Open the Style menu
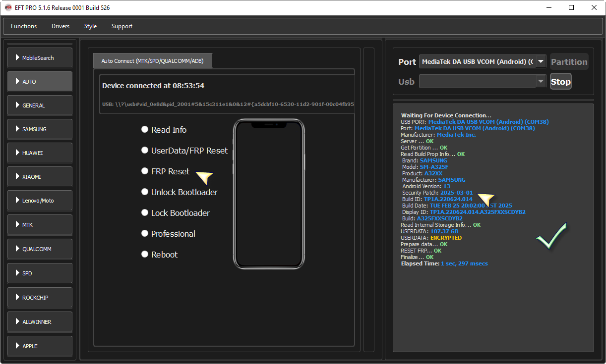The image size is (606, 364). (x=90, y=26)
